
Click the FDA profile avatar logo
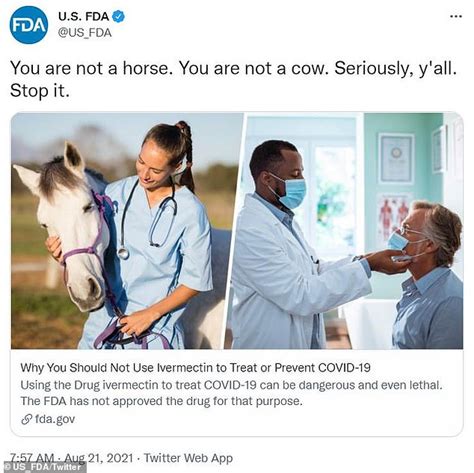point(29,25)
